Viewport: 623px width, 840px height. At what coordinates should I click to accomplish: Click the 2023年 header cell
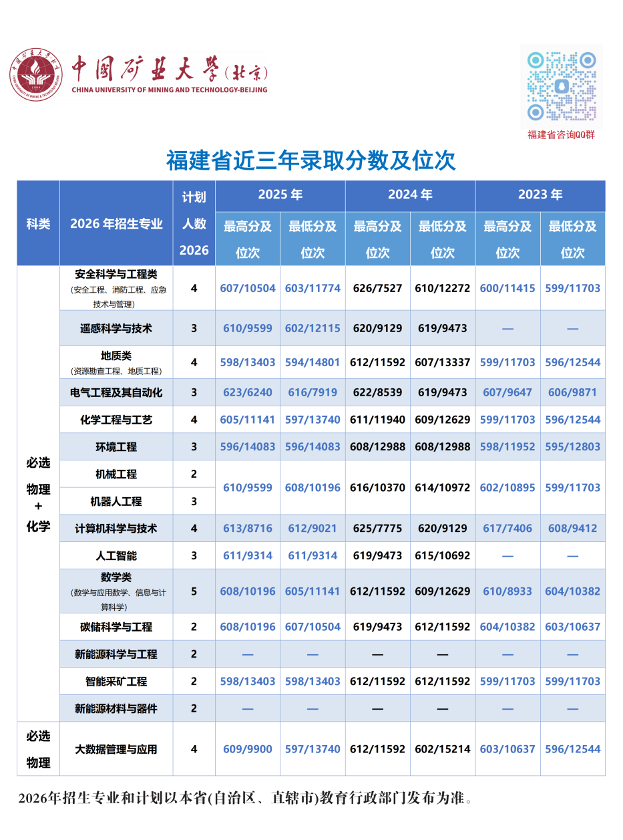540,195
